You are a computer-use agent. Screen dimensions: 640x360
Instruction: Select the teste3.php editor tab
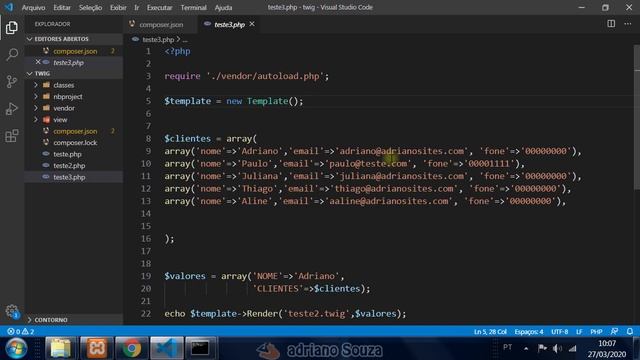[229, 24]
